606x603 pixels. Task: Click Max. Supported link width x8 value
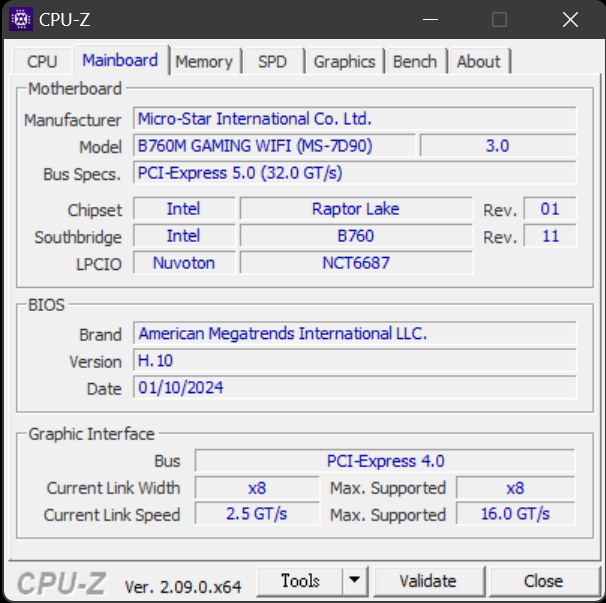coord(516,488)
